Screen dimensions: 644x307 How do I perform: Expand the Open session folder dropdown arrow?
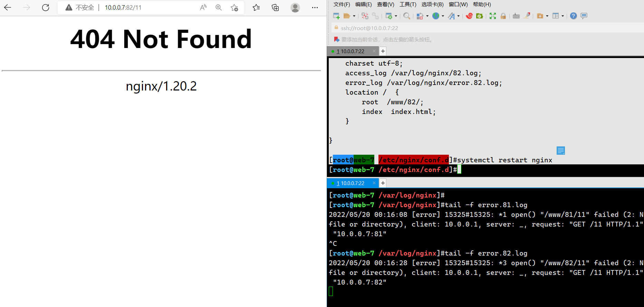[x=354, y=16]
